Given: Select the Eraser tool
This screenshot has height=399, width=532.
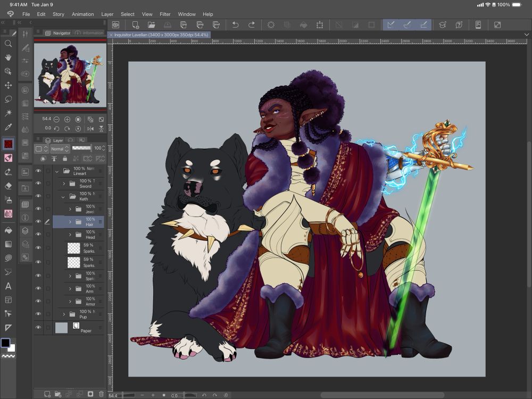Looking at the screenshot, I should point(8,186).
